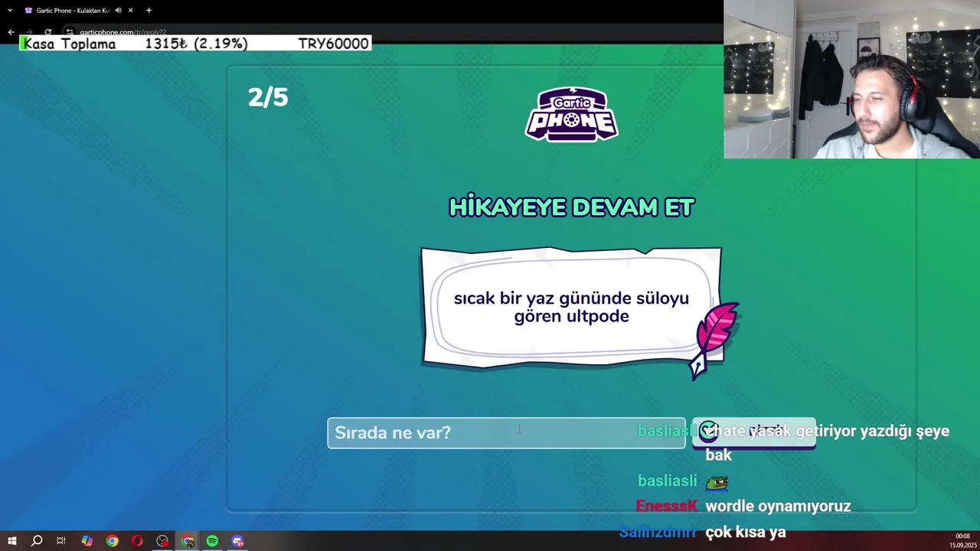Go forward in the browser
Viewport: 980px width, 551px height.
[x=29, y=32]
